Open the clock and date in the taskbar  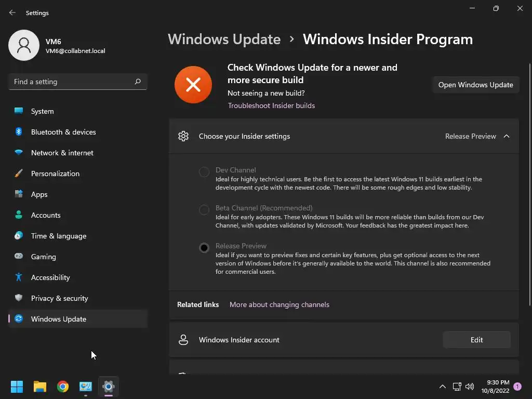click(495, 387)
